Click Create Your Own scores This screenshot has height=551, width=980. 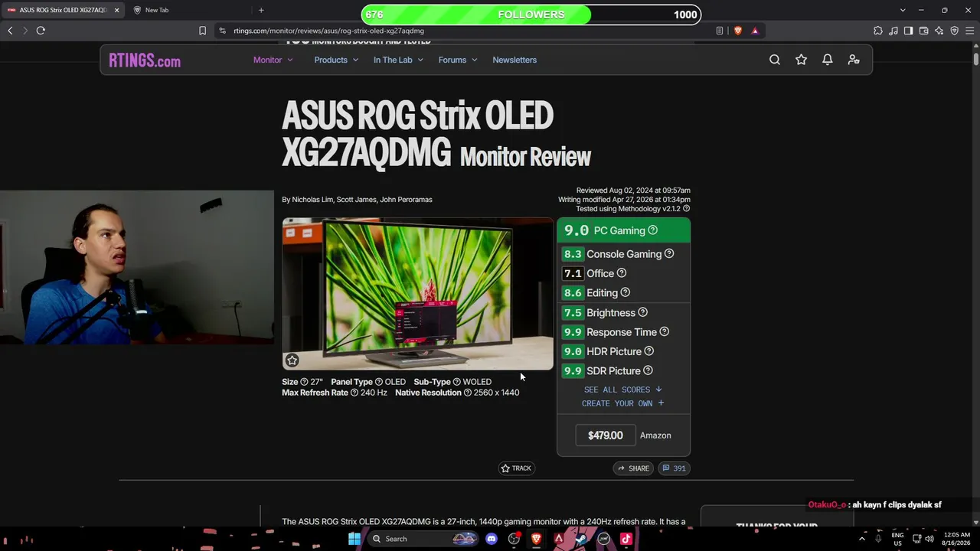click(622, 403)
